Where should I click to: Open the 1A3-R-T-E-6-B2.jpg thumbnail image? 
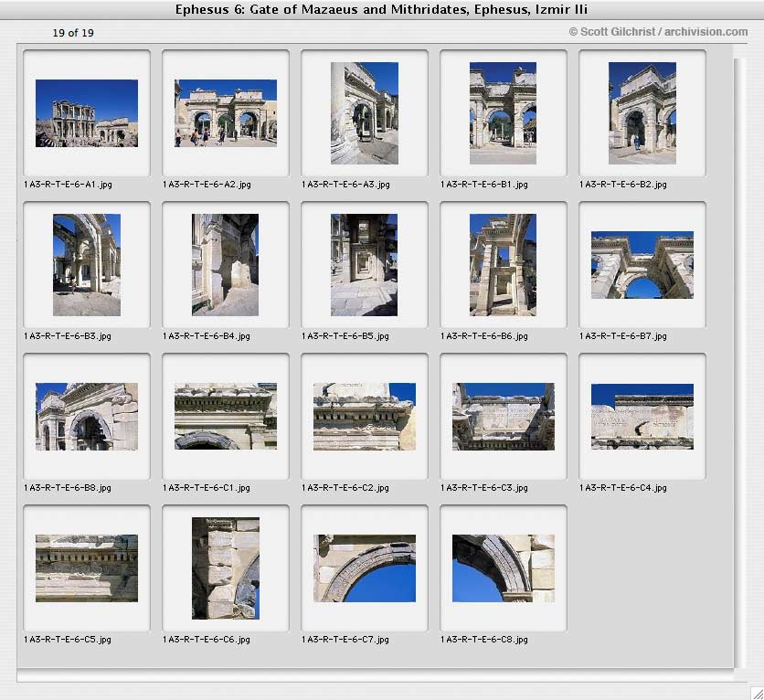(x=642, y=113)
